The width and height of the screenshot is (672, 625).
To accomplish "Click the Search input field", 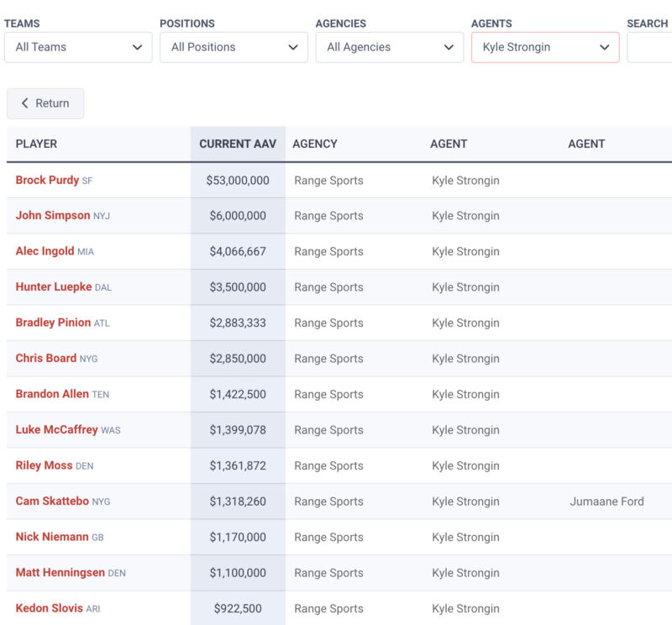I will 649,48.
